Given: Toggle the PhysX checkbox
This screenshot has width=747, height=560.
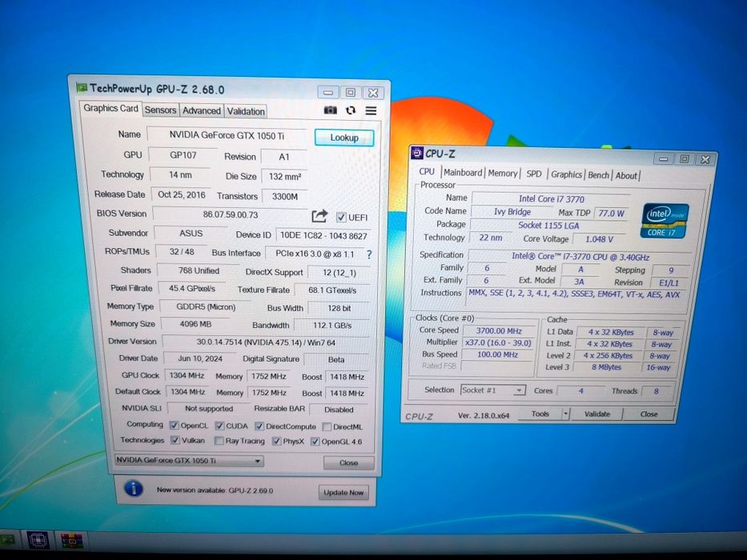Looking at the screenshot, I should (x=276, y=441).
